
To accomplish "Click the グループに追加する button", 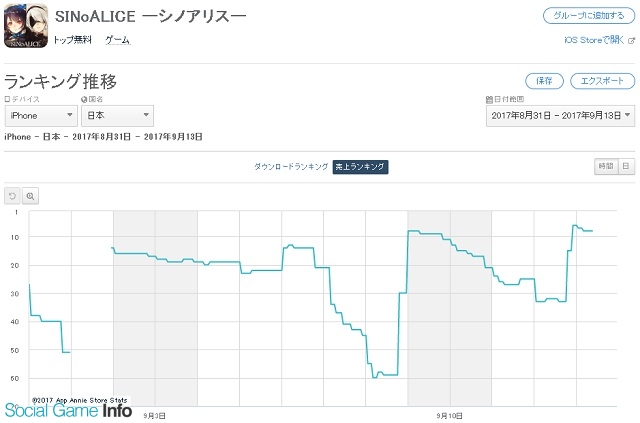I will 589,16.
